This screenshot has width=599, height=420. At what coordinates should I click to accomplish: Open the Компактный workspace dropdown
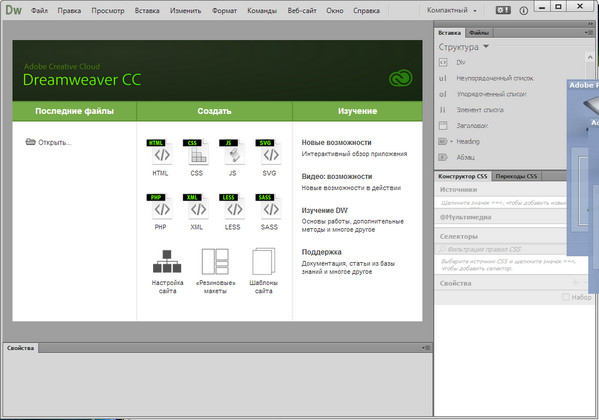[x=452, y=10]
